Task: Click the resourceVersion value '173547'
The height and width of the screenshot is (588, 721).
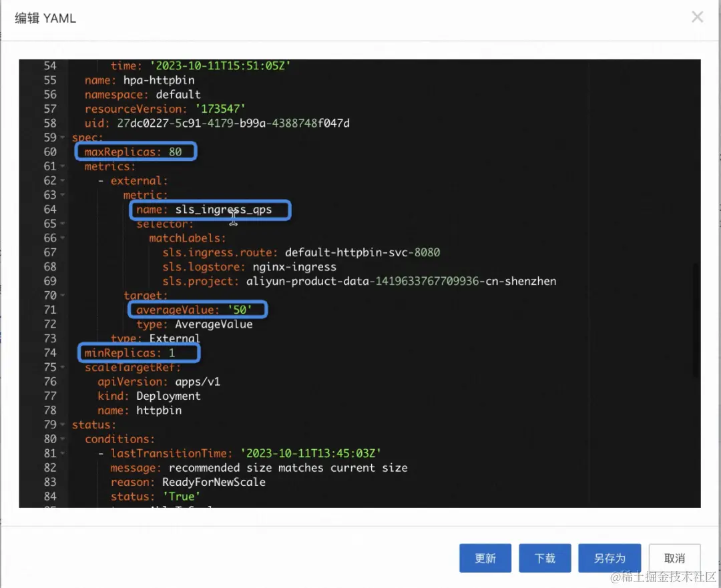Action: (x=220, y=109)
